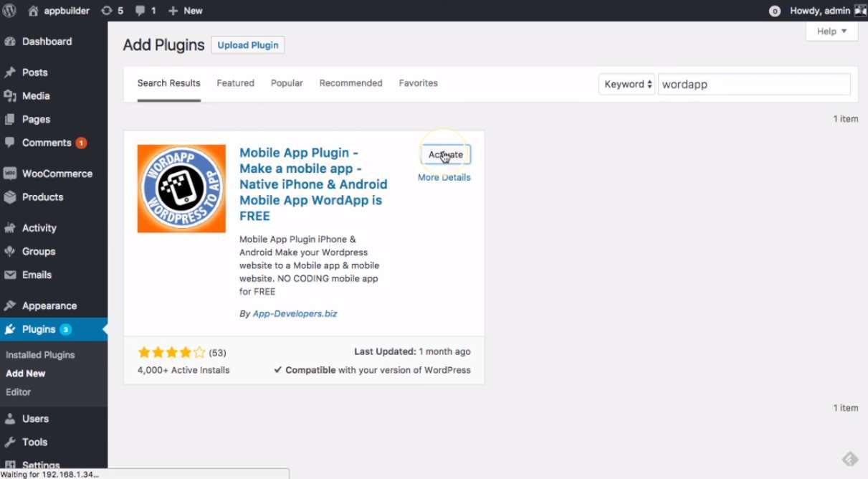Click the Plugins plug icon

tap(10, 330)
